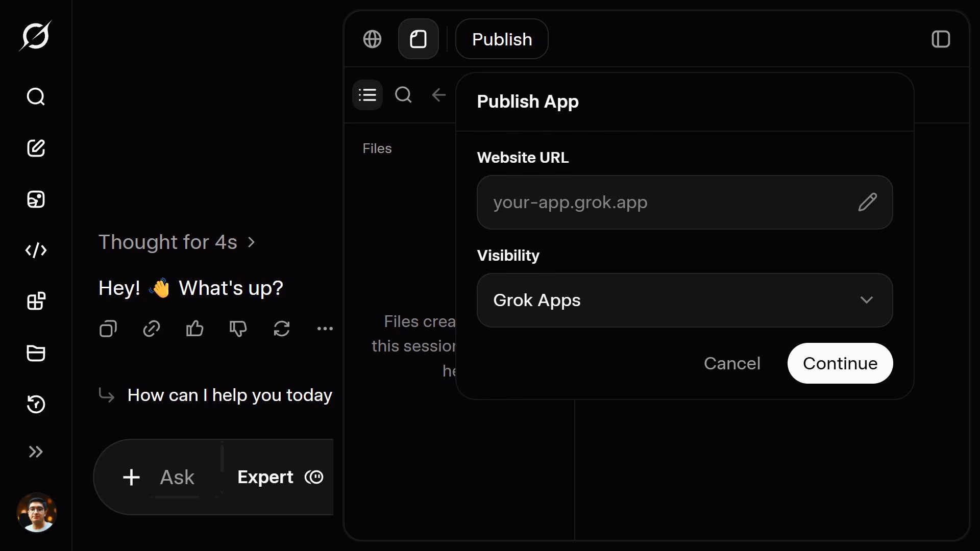Edit the website URL with pencil icon
Image resolution: width=980 pixels, height=551 pixels.
(x=867, y=203)
